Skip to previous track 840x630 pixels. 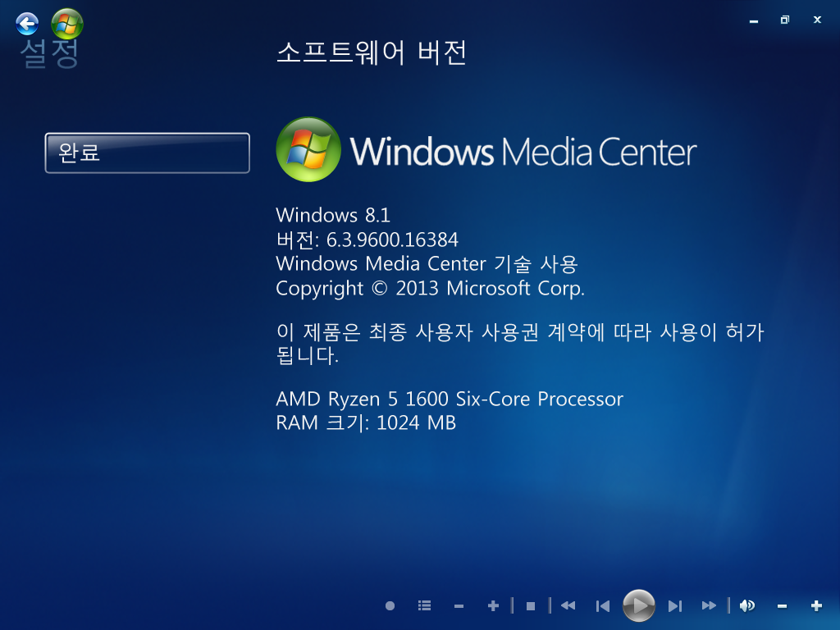603,606
